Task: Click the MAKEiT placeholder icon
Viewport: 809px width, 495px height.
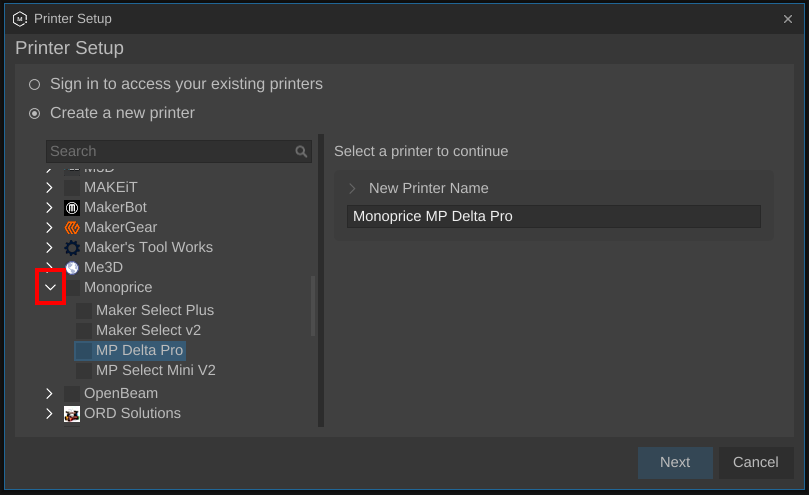Action: [72, 187]
